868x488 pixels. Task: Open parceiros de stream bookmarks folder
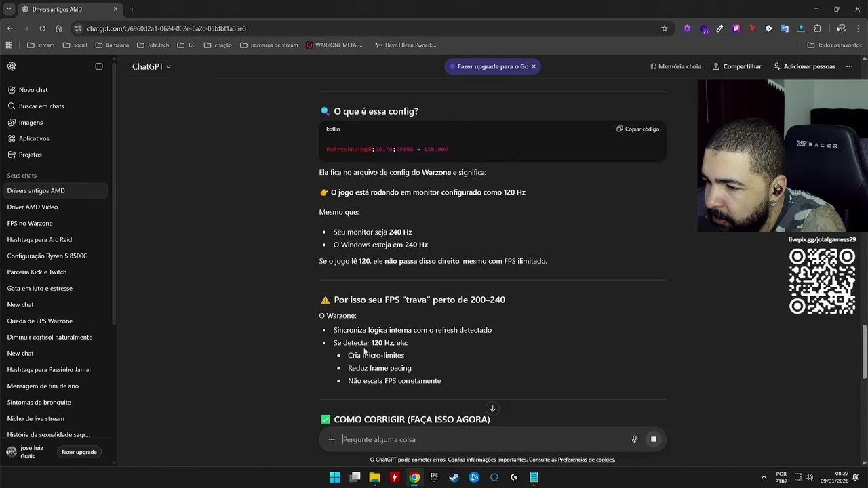pyautogui.click(x=269, y=45)
